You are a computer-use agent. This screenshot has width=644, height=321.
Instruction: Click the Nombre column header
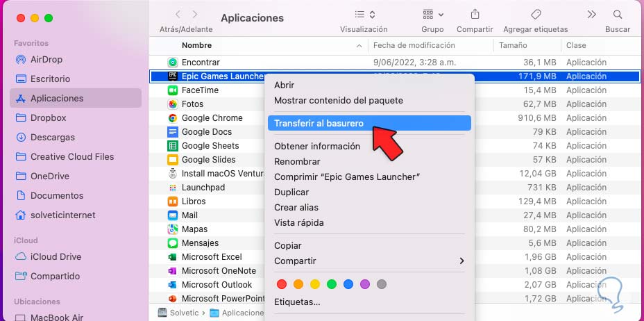(x=196, y=46)
